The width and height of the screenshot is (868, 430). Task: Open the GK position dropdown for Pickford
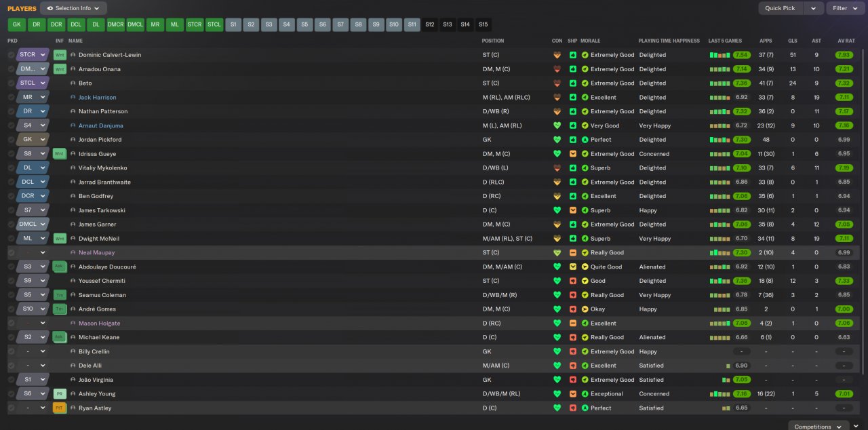point(33,140)
